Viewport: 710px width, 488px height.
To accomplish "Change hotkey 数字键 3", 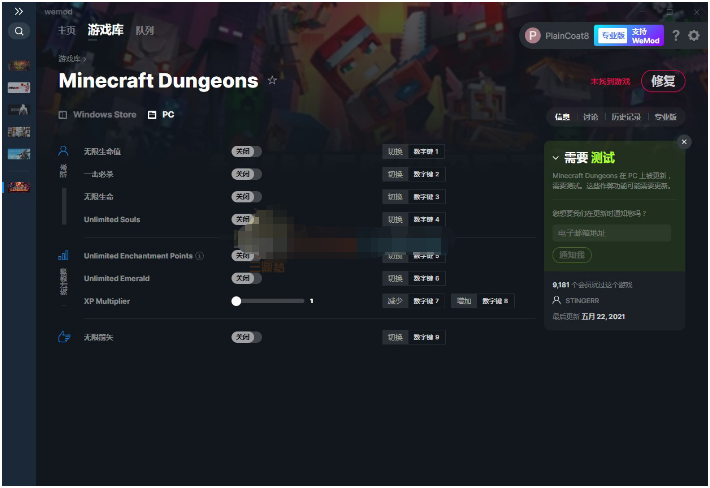I will (427, 197).
